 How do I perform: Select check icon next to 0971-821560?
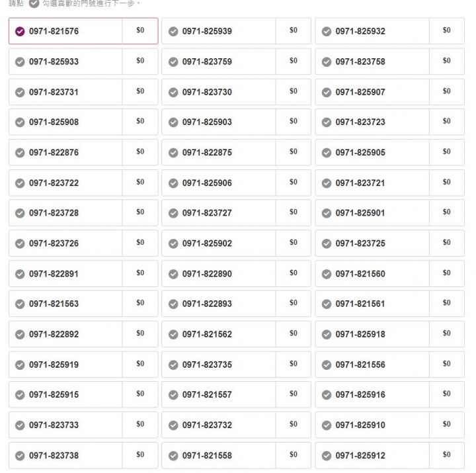click(x=327, y=274)
